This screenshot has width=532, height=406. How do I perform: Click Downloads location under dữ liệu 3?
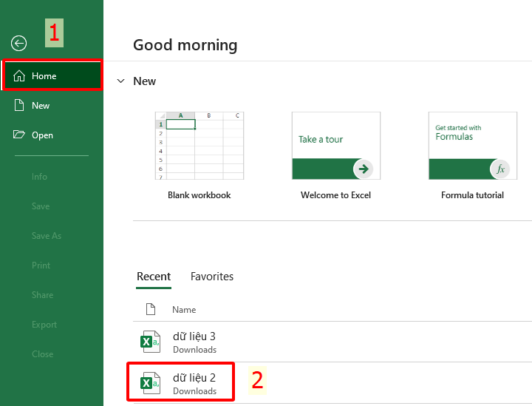[195, 350]
